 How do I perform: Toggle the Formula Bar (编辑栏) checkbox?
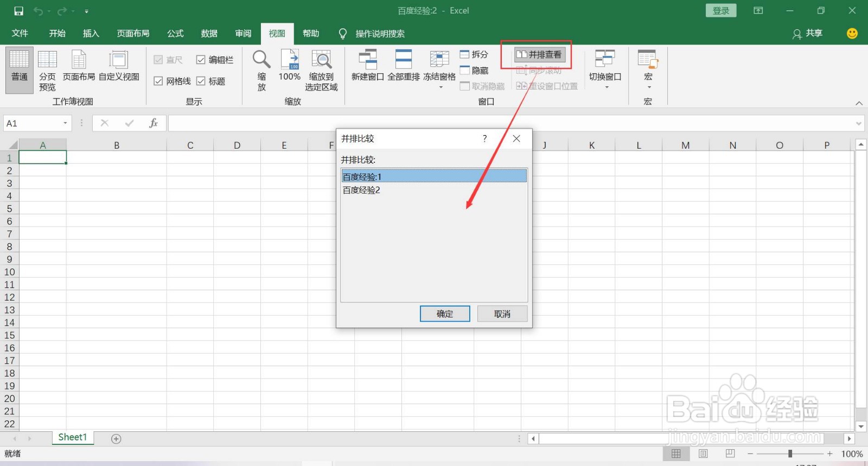pyautogui.click(x=215, y=60)
